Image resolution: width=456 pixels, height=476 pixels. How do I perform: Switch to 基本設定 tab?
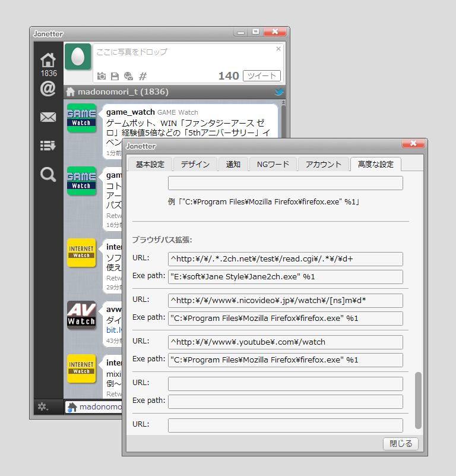(x=150, y=165)
